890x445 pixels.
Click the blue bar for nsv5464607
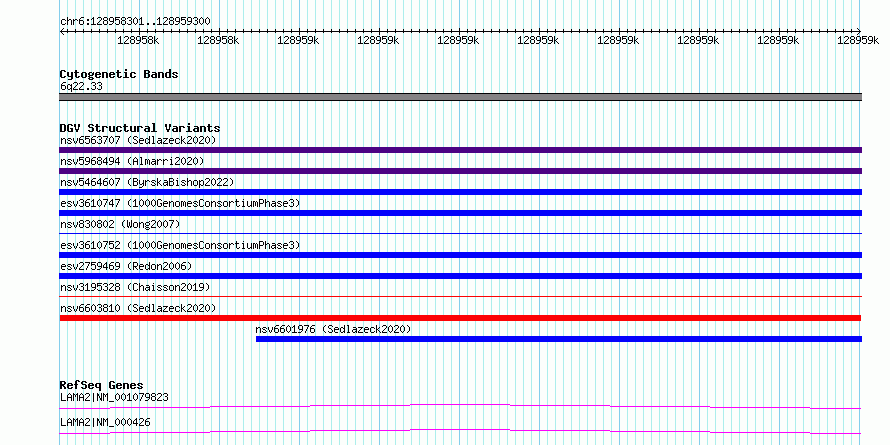pyautogui.click(x=460, y=192)
